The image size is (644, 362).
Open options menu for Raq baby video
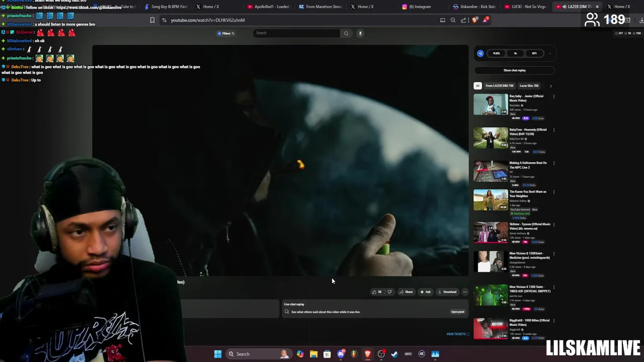(x=554, y=97)
